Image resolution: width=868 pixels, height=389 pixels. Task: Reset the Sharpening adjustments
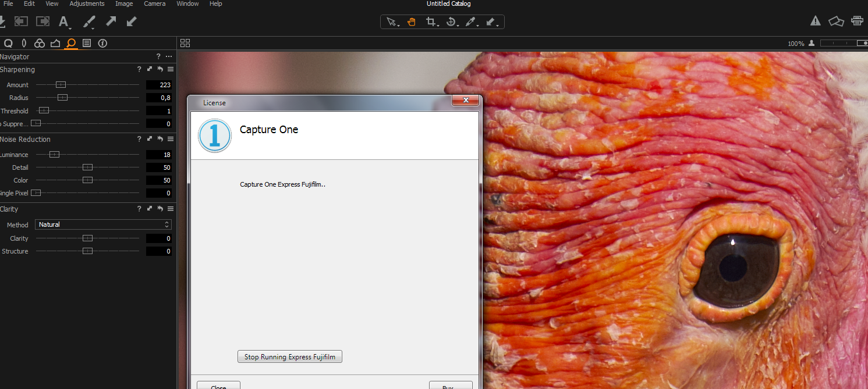[160, 69]
